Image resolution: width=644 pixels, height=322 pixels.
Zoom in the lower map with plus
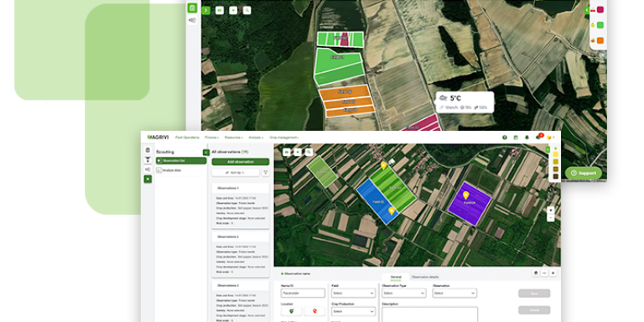551,210
